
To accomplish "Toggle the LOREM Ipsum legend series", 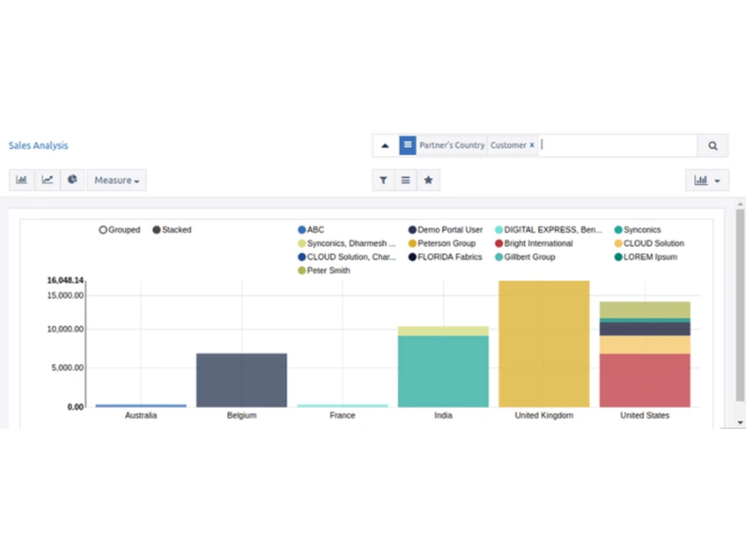I will (x=646, y=257).
